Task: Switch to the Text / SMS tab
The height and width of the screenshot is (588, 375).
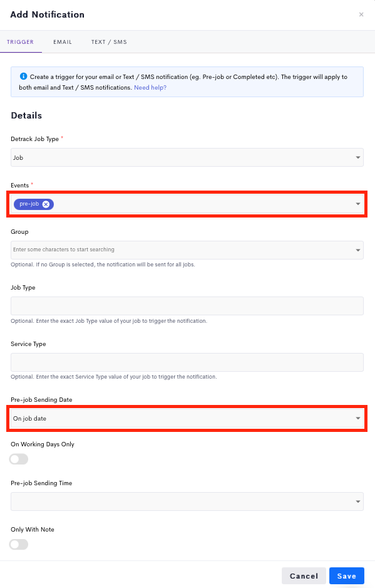Action: click(109, 42)
